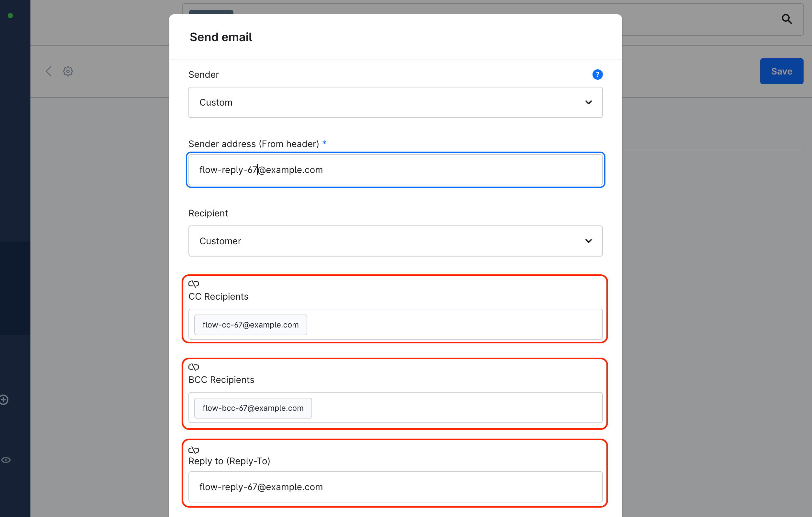Select the flow-cc-67@example.com recipient tag
The height and width of the screenshot is (517, 812).
click(251, 325)
